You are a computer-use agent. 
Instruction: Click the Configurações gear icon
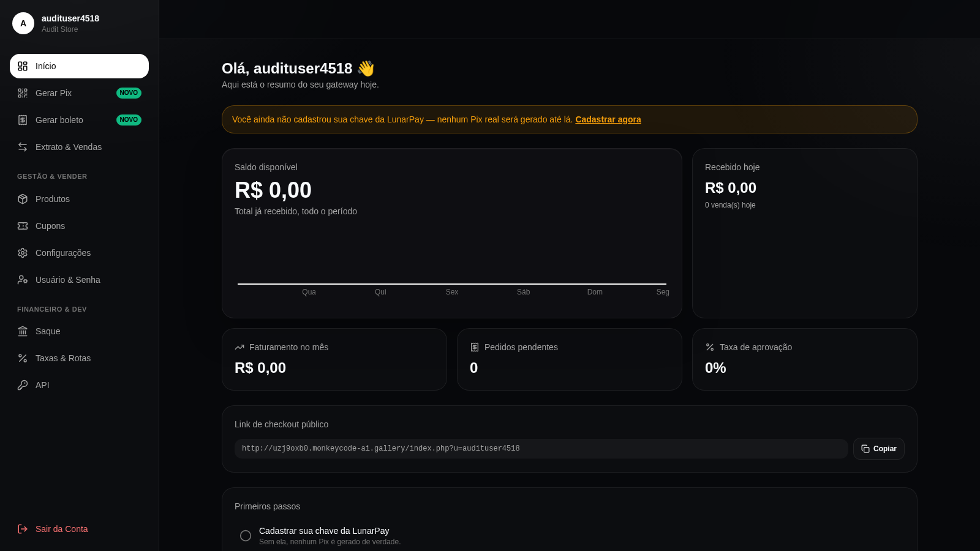pyautogui.click(x=23, y=253)
